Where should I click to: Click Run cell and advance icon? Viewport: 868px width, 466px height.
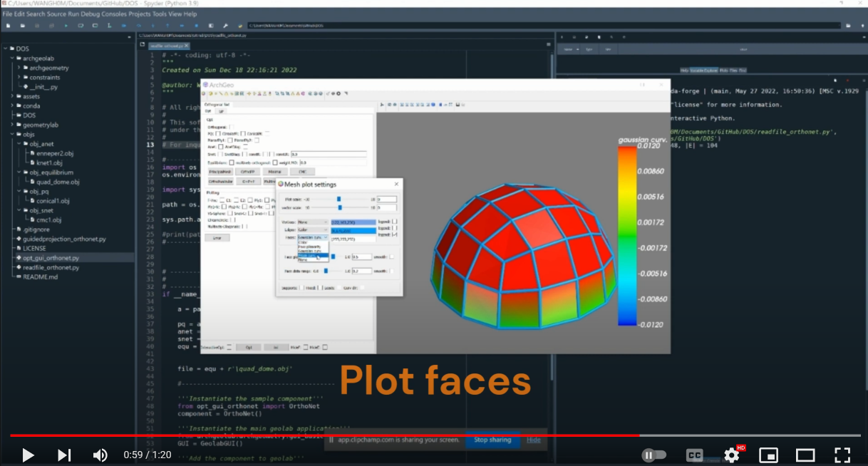95,25
